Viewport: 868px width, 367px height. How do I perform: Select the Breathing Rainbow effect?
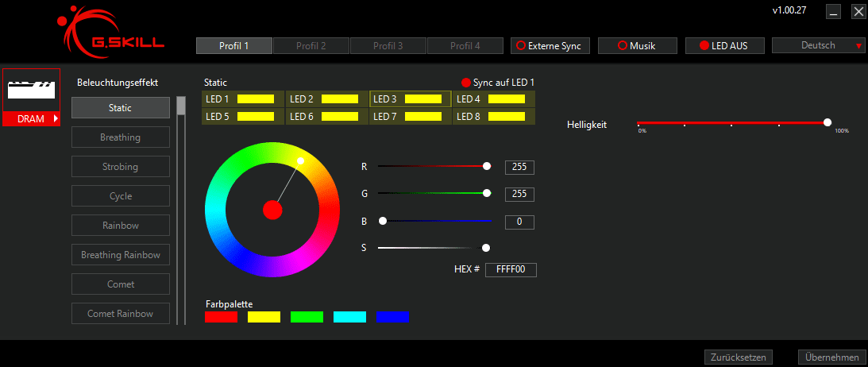(x=120, y=255)
